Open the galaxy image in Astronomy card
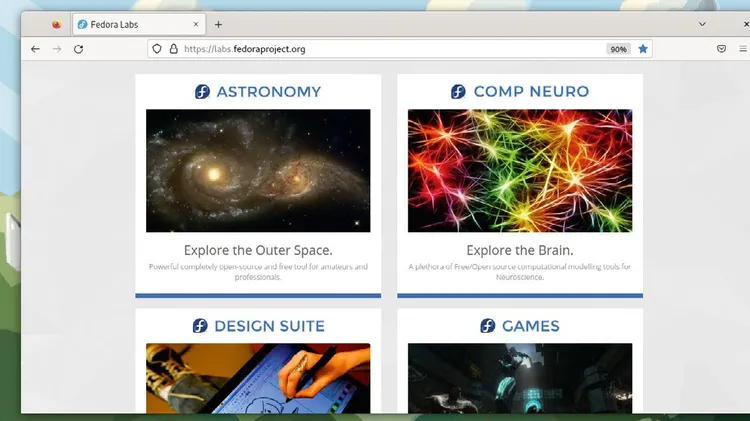Image resolution: width=750 pixels, height=421 pixels. point(258,171)
